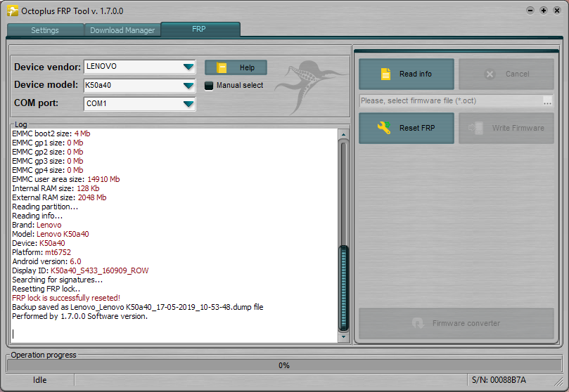569x392 pixels.
Task: Browse firmware file with ellipsis button
Action: [x=547, y=101]
